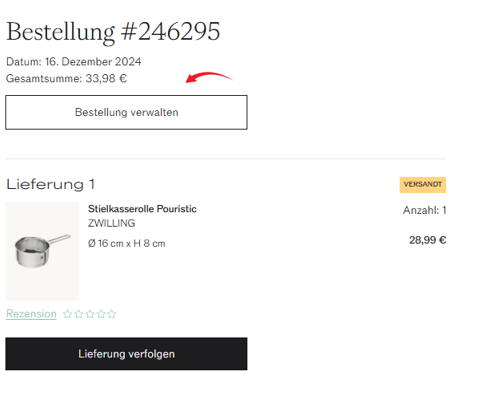Open the saucepan product thumbnail

(x=42, y=251)
